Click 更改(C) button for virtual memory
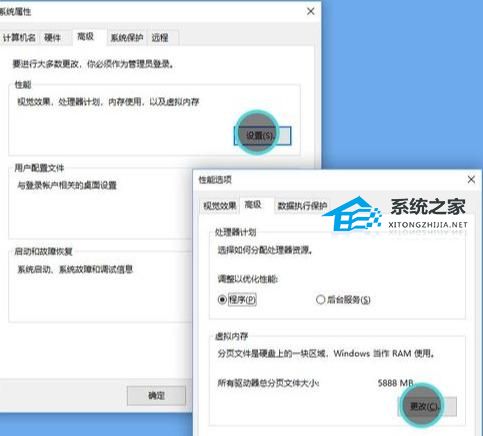This screenshot has width=483, height=436. click(x=428, y=406)
